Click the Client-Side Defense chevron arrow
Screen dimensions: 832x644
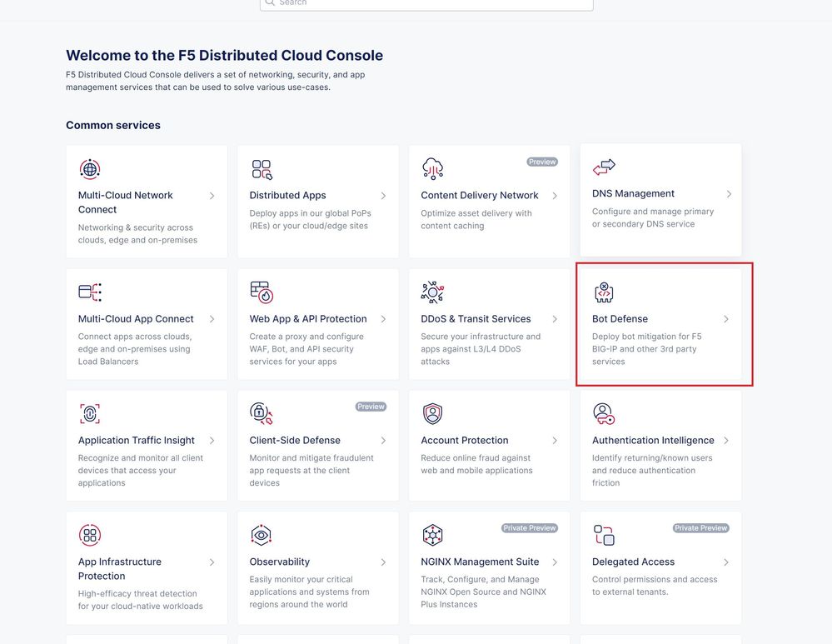click(383, 441)
